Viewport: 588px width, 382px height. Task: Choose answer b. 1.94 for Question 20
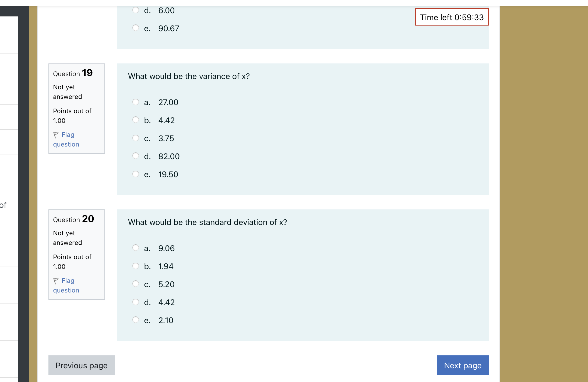pyautogui.click(x=135, y=266)
